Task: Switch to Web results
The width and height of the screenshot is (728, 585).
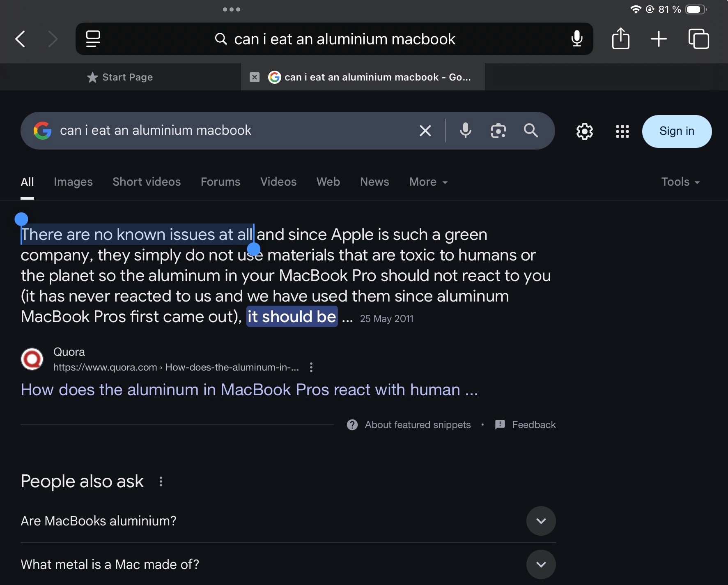Action: (328, 182)
